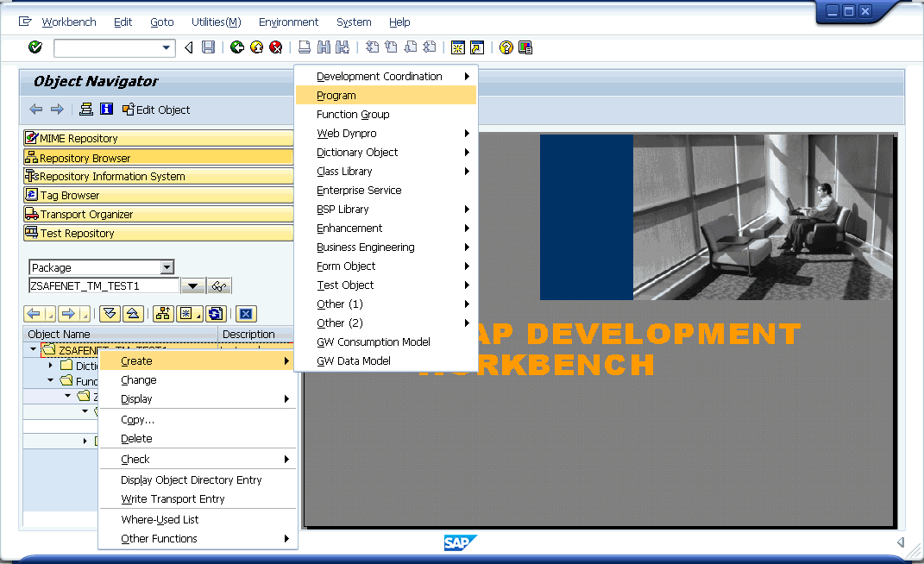
Task: Click the package name input field
Action: click(x=104, y=285)
